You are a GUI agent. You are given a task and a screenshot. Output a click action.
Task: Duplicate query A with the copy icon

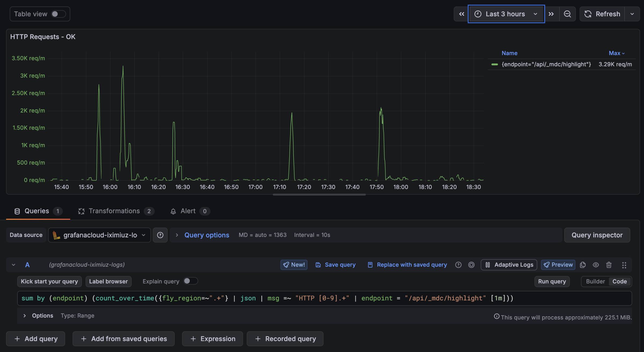click(583, 265)
